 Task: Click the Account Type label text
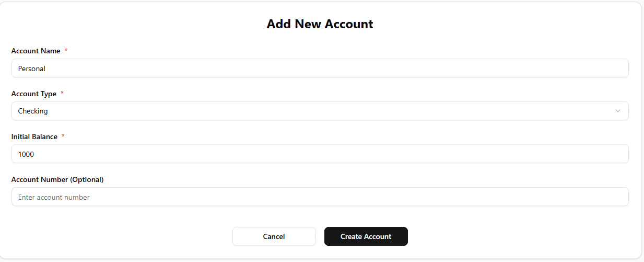33,94
